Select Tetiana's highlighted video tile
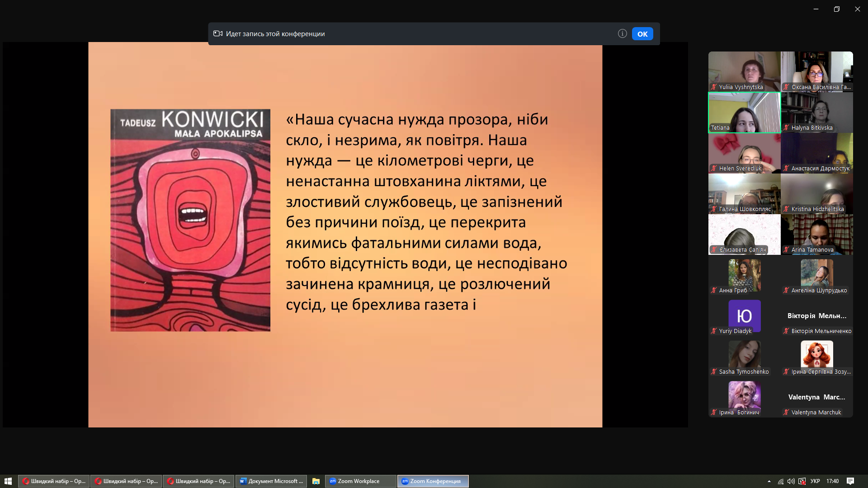The image size is (868, 488). pyautogui.click(x=744, y=113)
